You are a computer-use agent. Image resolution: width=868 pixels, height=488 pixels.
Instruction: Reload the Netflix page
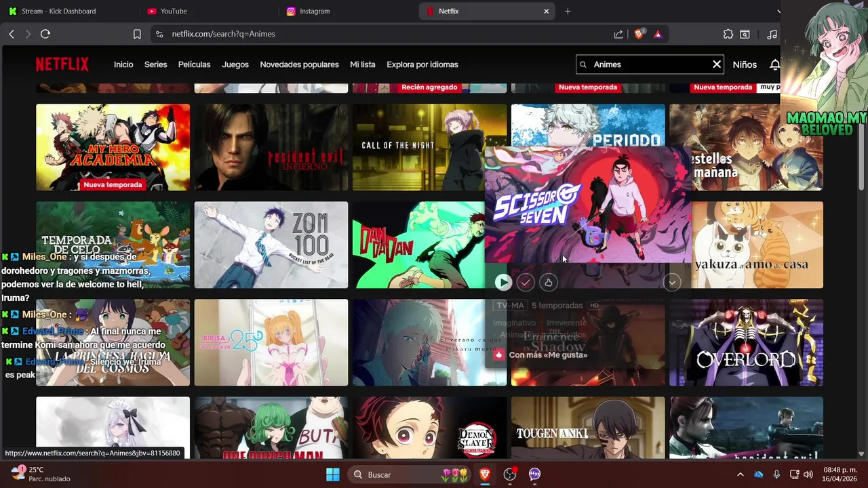(x=45, y=34)
